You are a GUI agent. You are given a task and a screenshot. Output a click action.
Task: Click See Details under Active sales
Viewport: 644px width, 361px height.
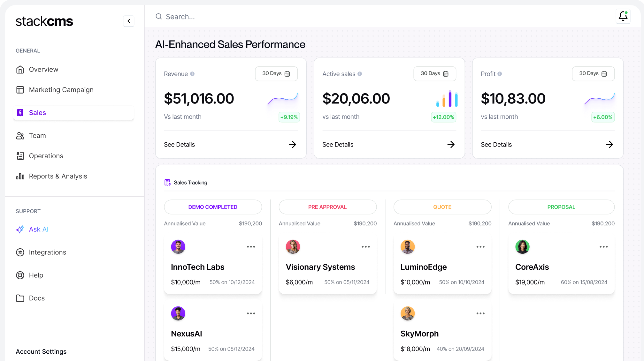(x=338, y=144)
